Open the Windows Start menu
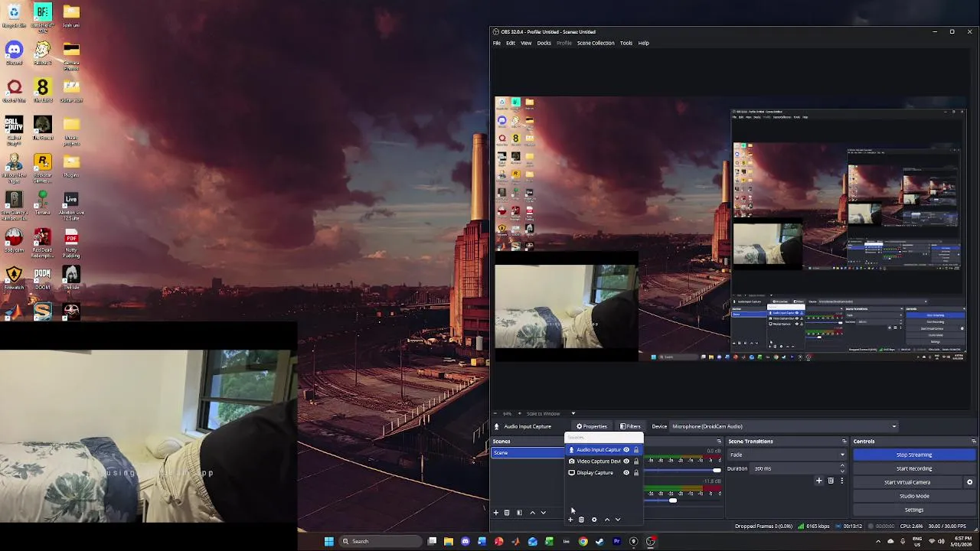Screen dimensions: 980x551 tap(329, 541)
